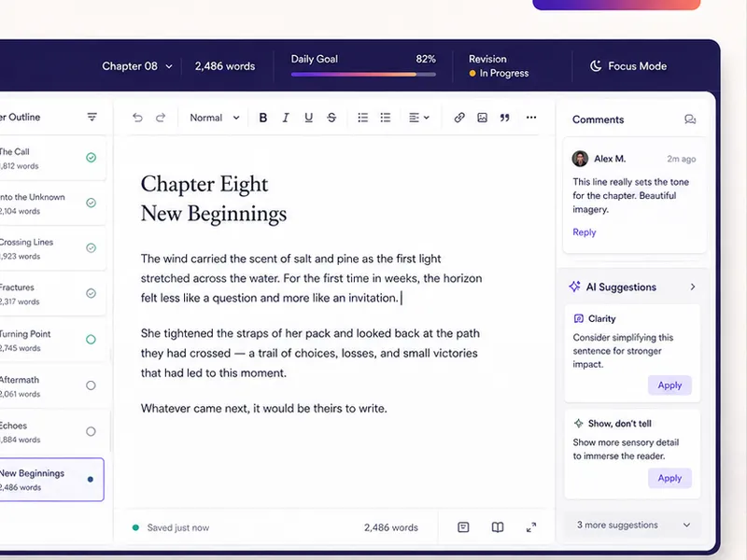Open the Normal text style dropdown
747x560 pixels.
click(x=215, y=118)
